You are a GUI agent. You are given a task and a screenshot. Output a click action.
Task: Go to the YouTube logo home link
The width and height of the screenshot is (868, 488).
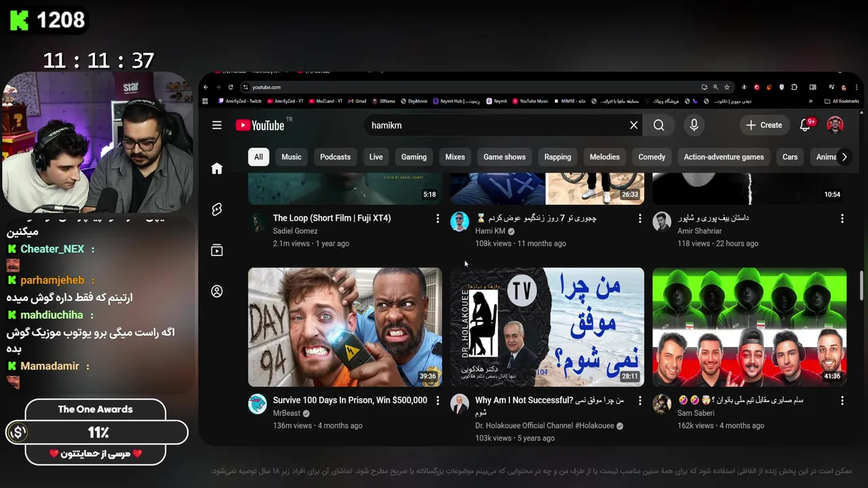[x=260, y=125]
